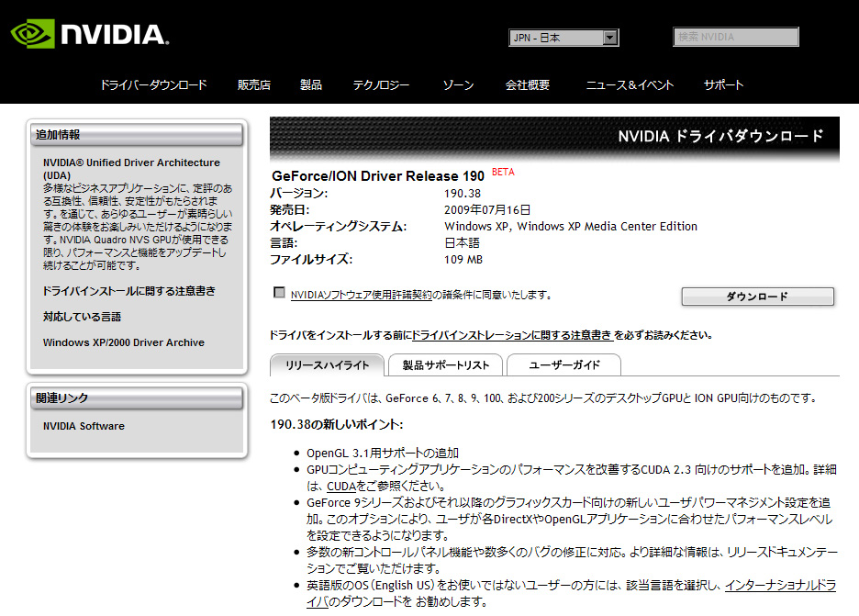
Task: Open the 製品 menu item
Action: point(310,85)
